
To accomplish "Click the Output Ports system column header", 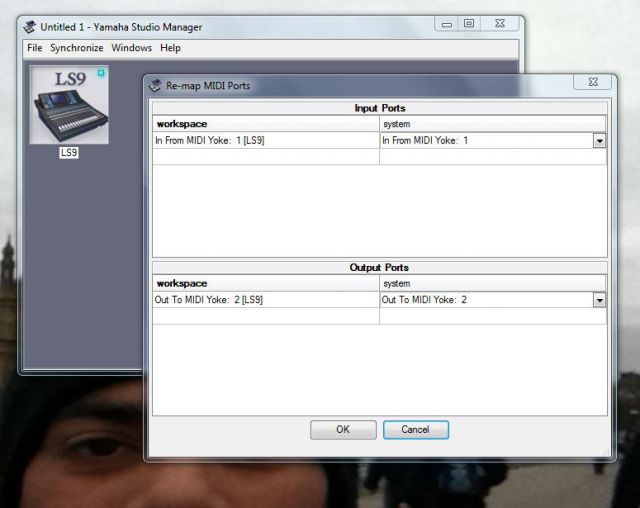I will click(493, 283).
